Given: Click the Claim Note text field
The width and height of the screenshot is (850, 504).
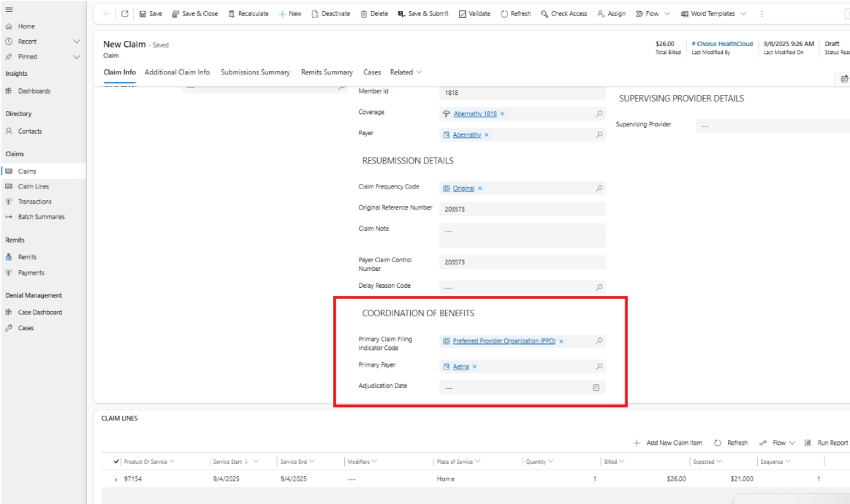Looking at the screenshot, I should 523,235.
